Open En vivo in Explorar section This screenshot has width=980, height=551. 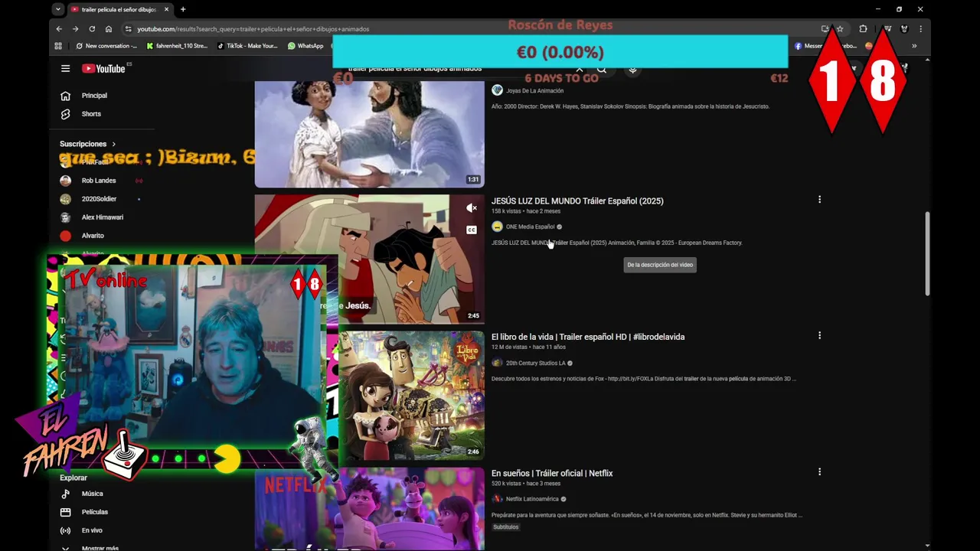pyautogui.click(x=92, y=530)
